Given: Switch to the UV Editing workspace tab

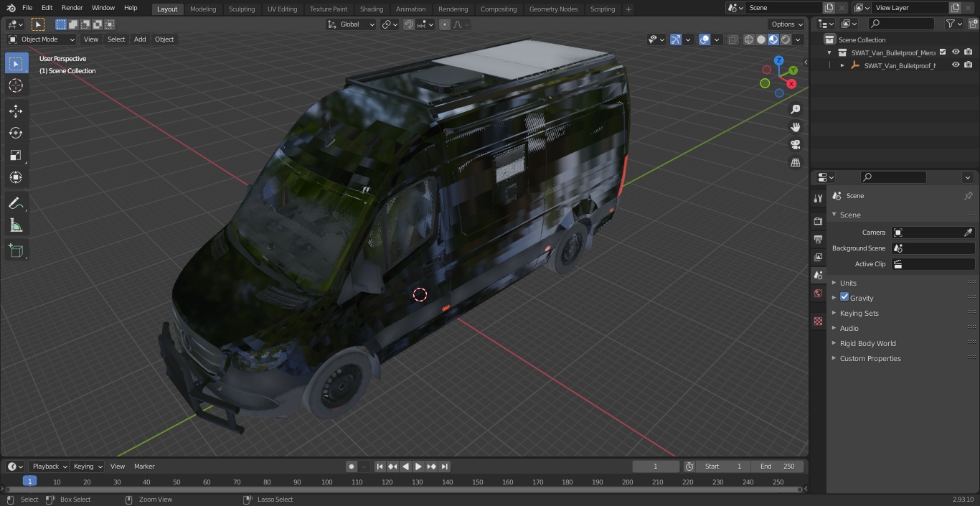Looking at the screenshot, I should tap(282, 9).
